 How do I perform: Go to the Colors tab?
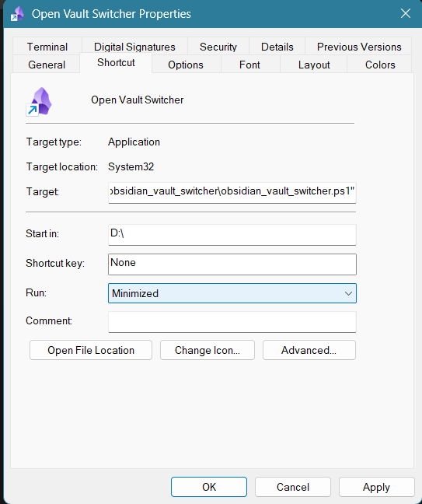click(380, 65)
